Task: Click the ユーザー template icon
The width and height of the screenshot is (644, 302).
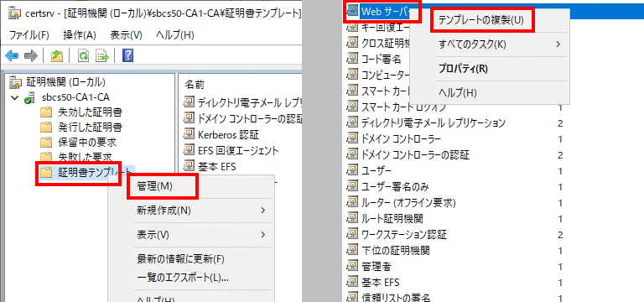Action: (x=352, y=170)
